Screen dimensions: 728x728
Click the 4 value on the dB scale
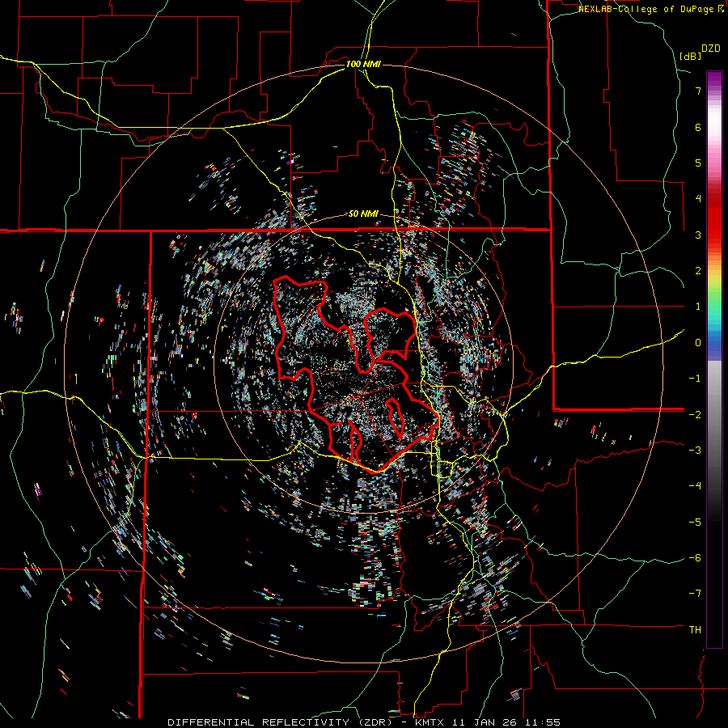698,199
